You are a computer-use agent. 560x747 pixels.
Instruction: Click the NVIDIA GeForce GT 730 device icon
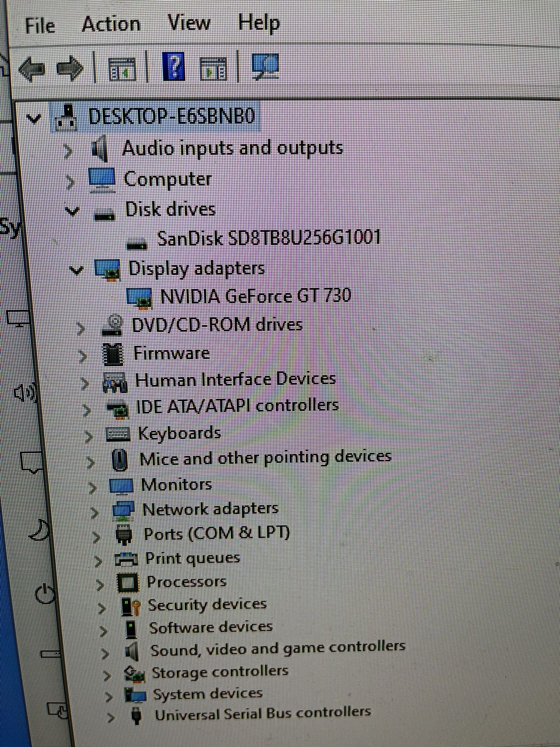[x=139, y=298]
